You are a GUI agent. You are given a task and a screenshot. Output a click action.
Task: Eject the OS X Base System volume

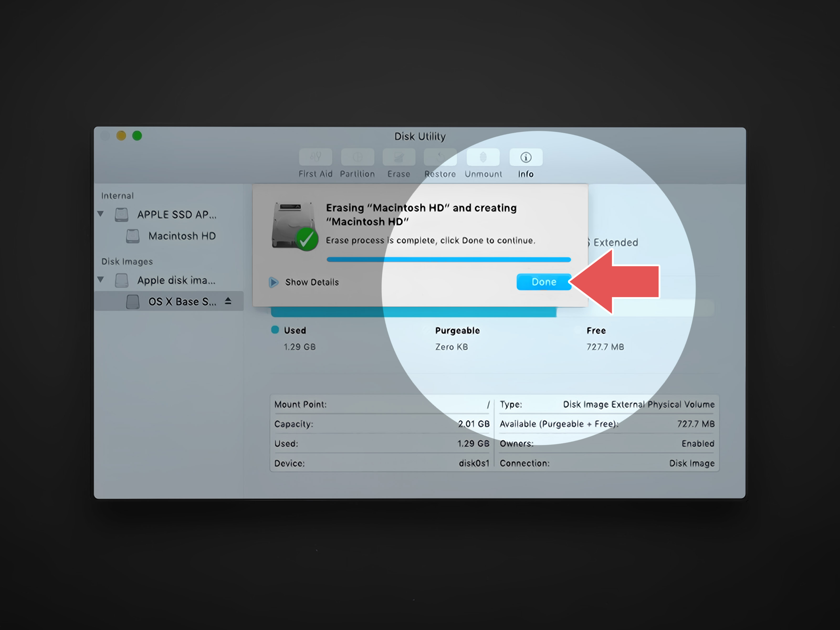(x=228, y=301)
